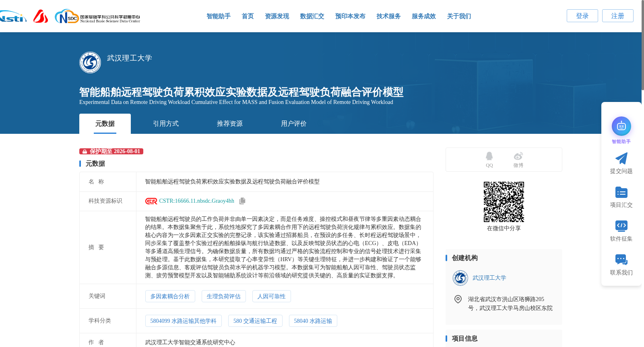644x347 pixels.
Task: Click keyword tag 多因素耦合分析
Action: click(x=170, y=296)
